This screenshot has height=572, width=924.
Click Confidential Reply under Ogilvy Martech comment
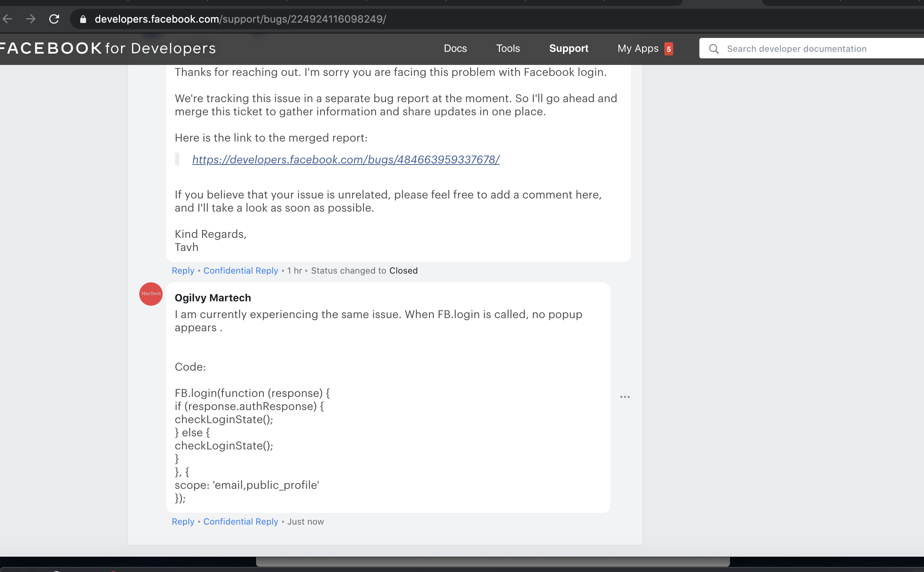click(240, 522)
